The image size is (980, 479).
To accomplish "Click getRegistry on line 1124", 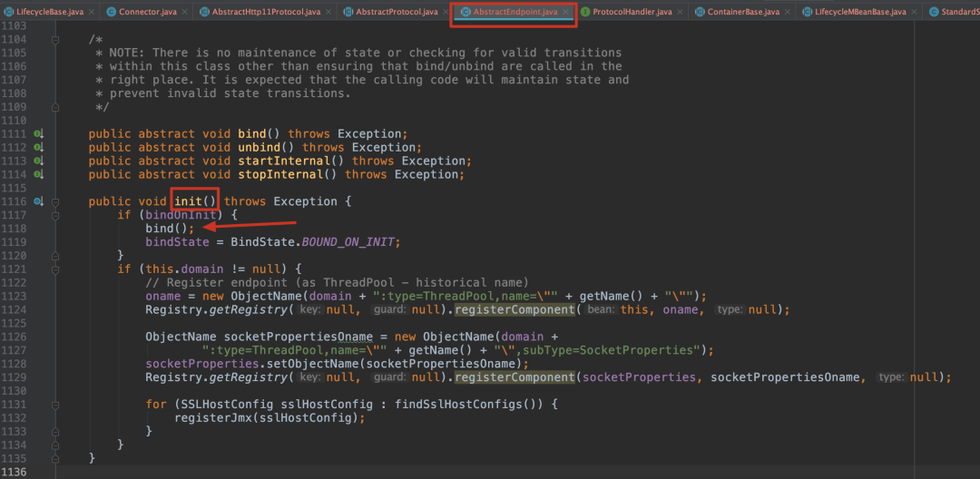I will click(x=249, y=309).
